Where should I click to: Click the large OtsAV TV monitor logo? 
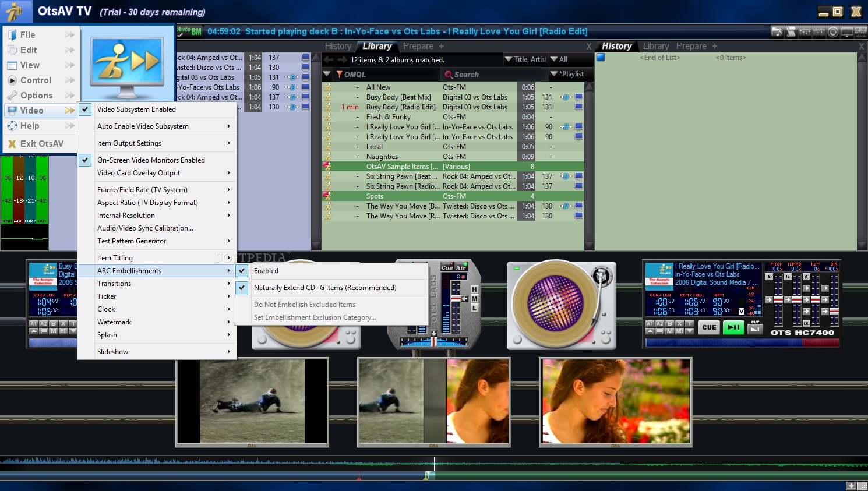click(128, 68)
